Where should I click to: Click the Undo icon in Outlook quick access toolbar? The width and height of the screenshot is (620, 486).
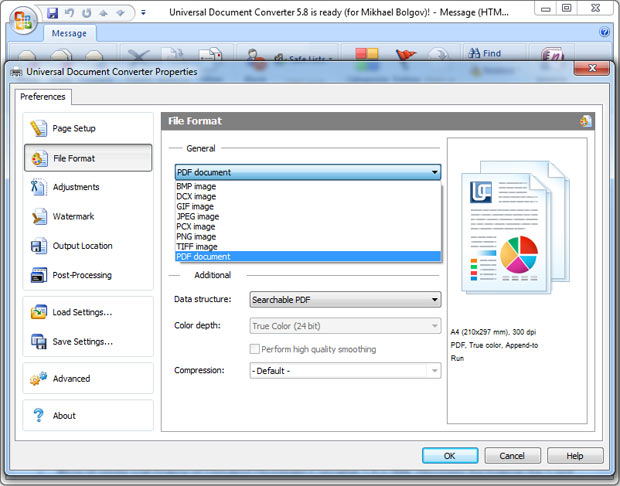click(69, 13)
